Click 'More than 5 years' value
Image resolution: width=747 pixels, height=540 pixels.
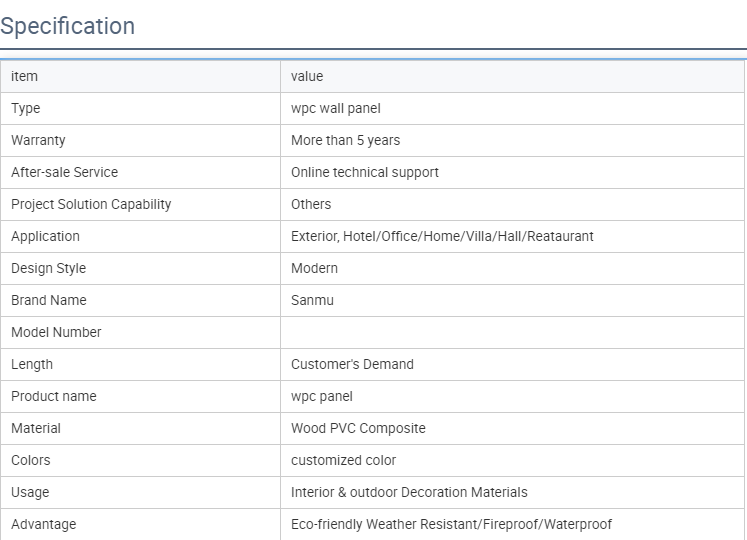(x=345, y=140)
